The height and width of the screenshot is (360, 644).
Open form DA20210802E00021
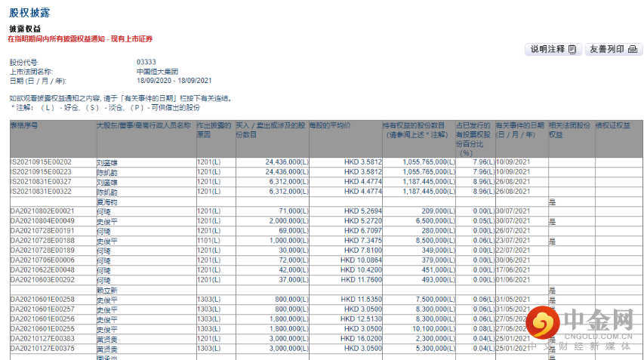pyautogui.click(x=42, y=211)
